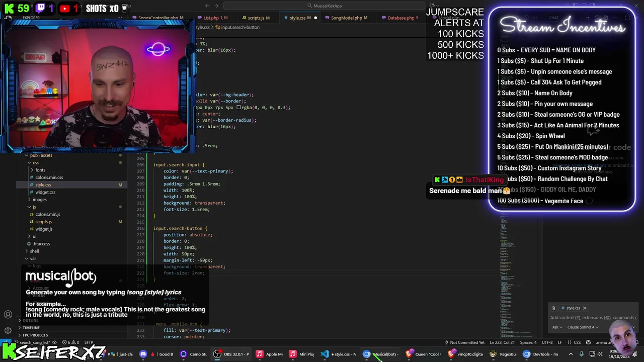Open the Ask mode dropdown in chat
The width and height of the screenshot is (644, 362).
[557, 327]
